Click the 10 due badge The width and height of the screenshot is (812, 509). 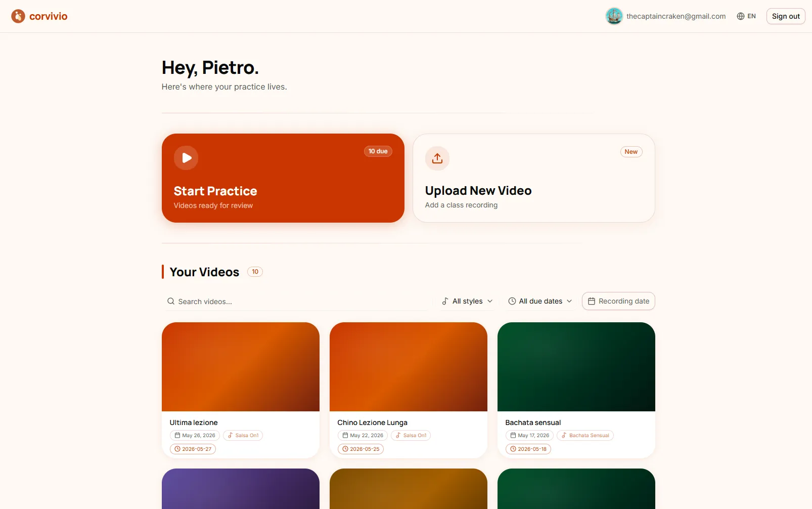(x=378, y=151)
